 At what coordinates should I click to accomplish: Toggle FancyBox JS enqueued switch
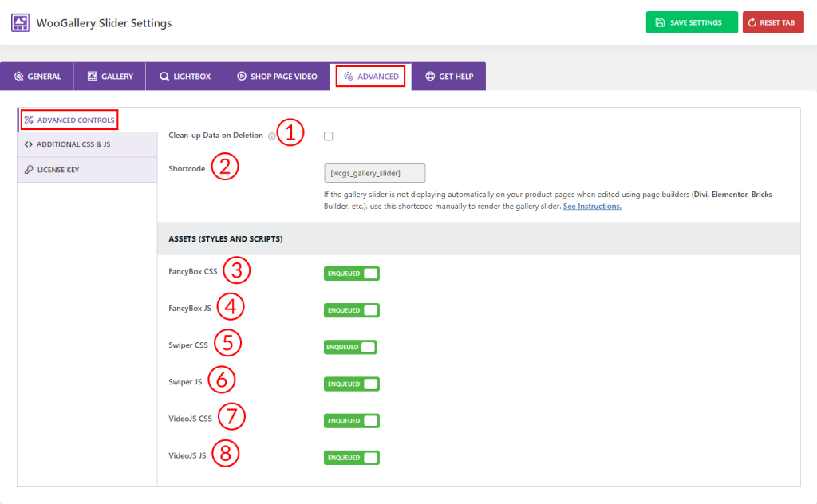tap(352, 310)
